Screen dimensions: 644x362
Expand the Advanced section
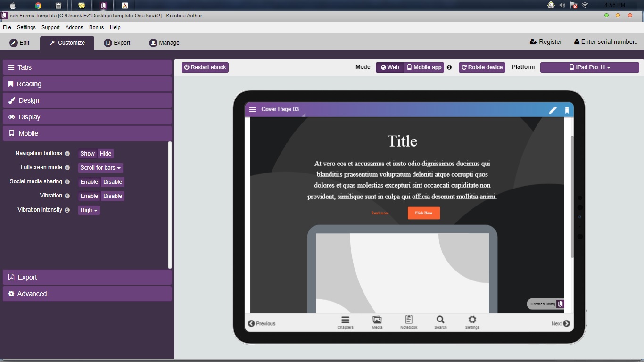[x=87, y=294]
